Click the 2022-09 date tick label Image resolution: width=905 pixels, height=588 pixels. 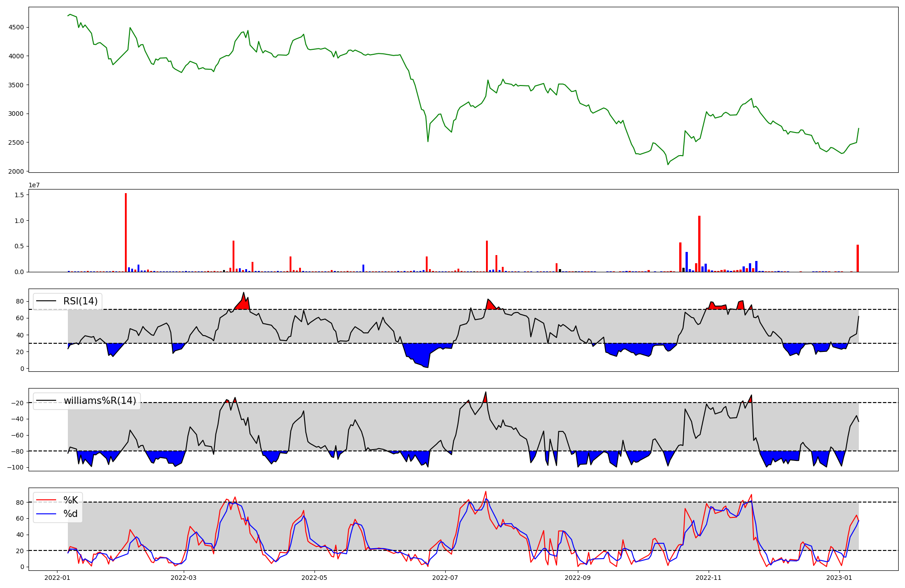click(578, 578)
